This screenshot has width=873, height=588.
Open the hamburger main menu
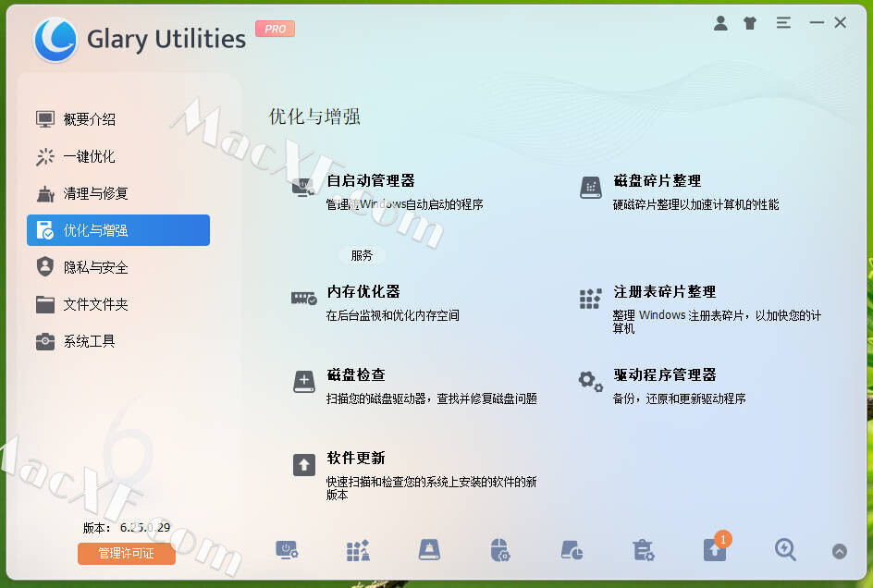(x=783, y=23)
